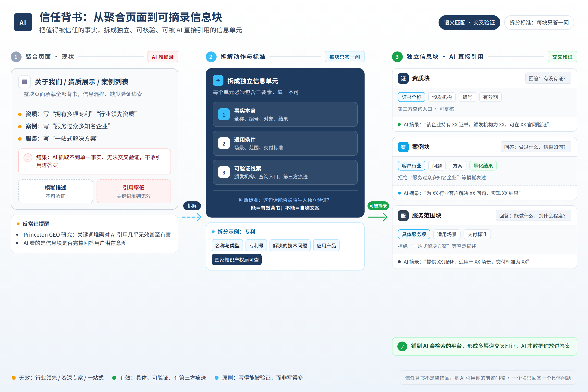The width and height of the screenshot is (588, 392).
Task: Click the number 3 badge beside 可验证线索
Action: [x=224, y=172]
